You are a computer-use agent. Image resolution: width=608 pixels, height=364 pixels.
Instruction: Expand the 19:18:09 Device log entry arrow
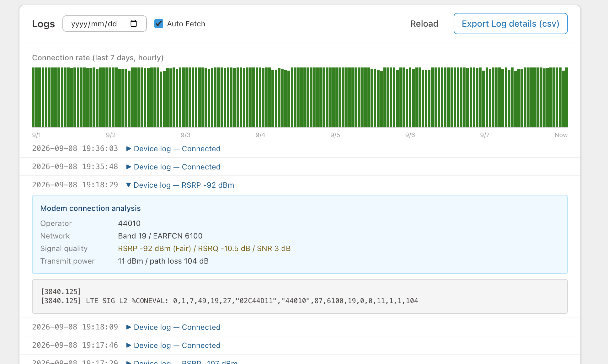click(129, 327)
